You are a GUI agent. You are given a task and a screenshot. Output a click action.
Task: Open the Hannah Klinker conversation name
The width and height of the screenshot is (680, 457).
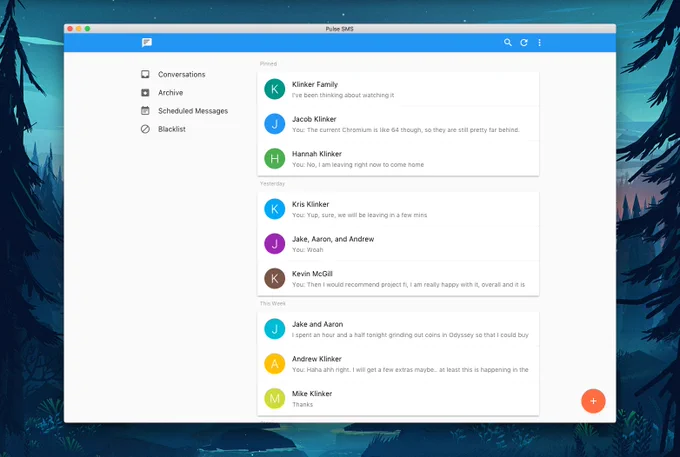317,153
